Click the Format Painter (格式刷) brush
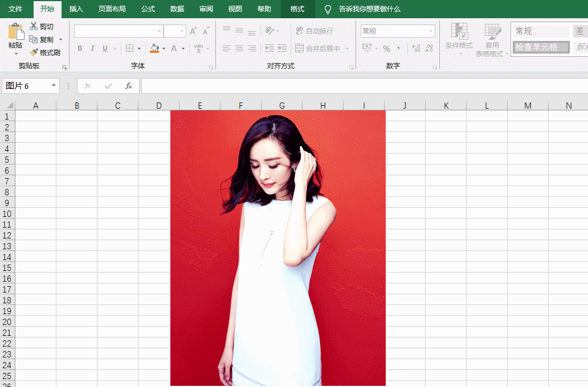The width and height of the screenshot is (588, 387). 34,52
